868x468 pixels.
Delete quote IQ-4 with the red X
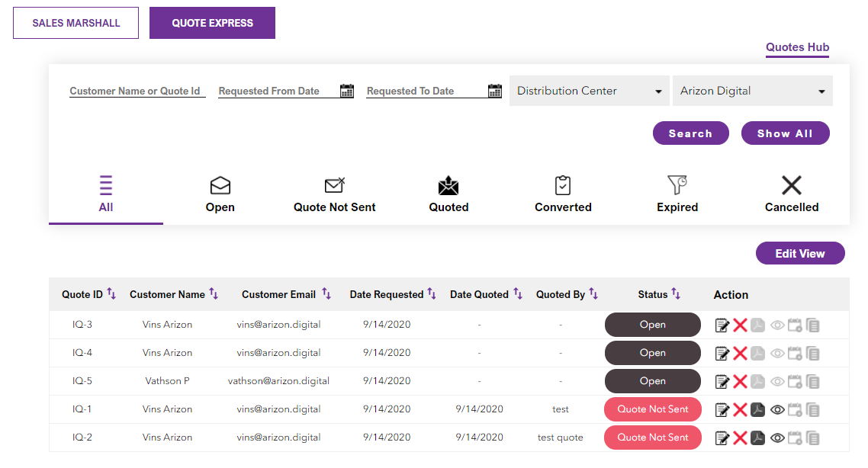(x=740, y=354)
